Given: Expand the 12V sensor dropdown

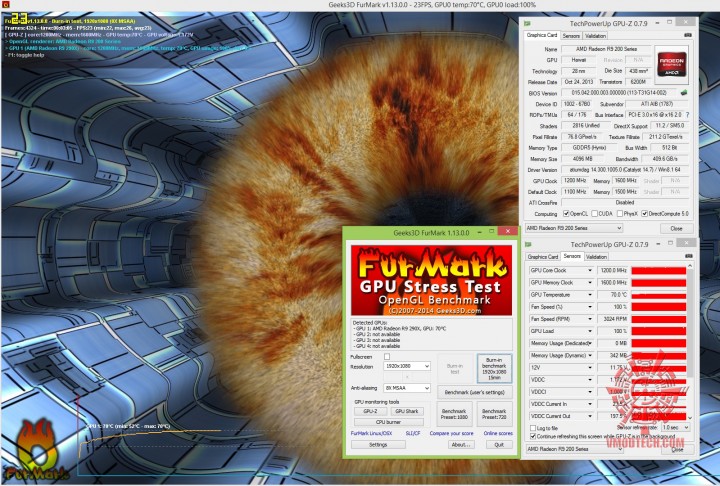Looking at the screenshot, I should (x=590, y=367).
